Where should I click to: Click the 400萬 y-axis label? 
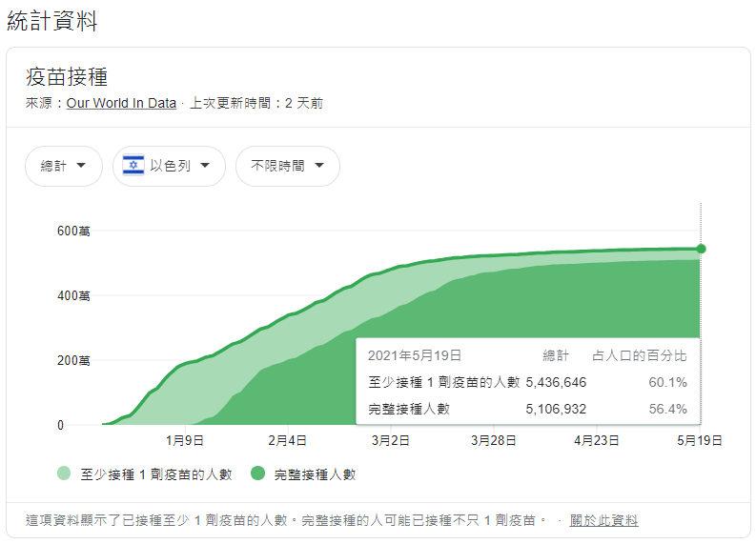[x=73, y=295]
